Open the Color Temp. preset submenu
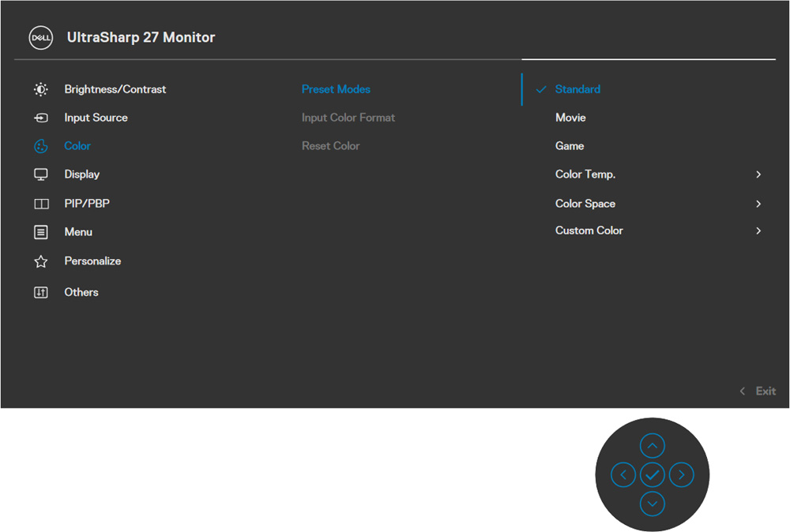The height and width of the screenshot is (532, 790). (585, 174)
